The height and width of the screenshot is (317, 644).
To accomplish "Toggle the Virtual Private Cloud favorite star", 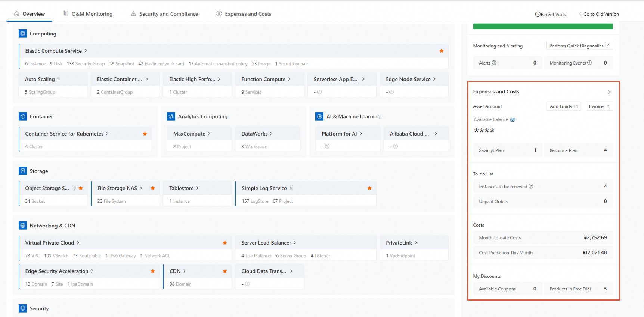I will tap(225, 243).
